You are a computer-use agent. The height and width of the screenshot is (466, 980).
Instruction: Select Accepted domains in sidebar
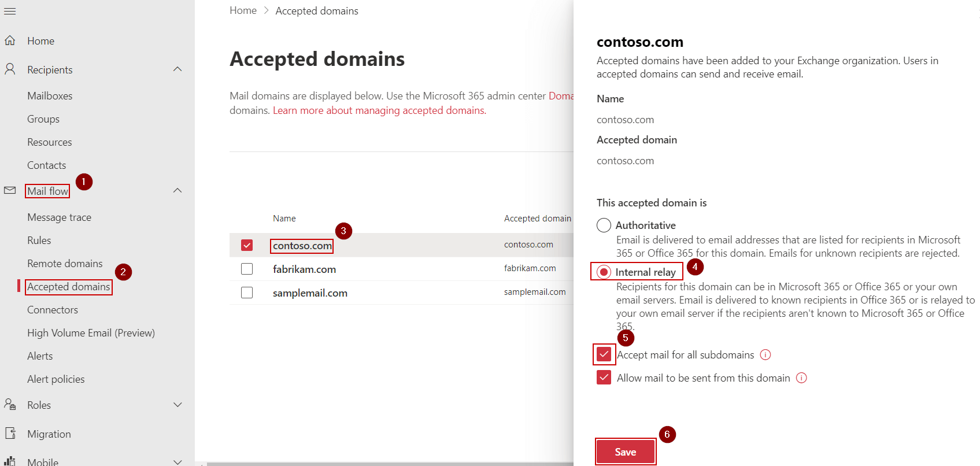[x=69, y=287]
